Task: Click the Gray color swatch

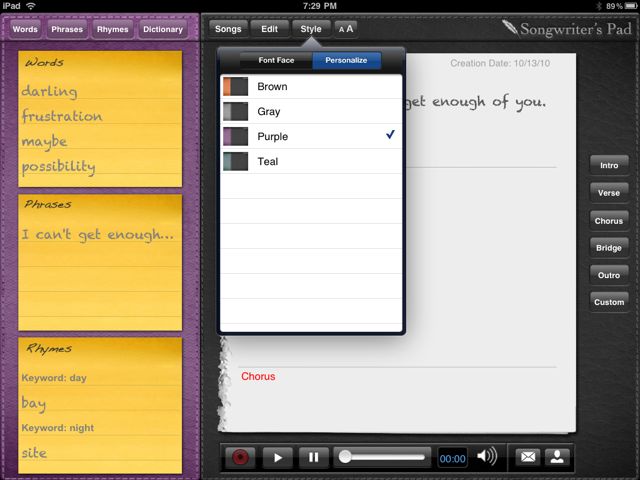Action: 236,111
